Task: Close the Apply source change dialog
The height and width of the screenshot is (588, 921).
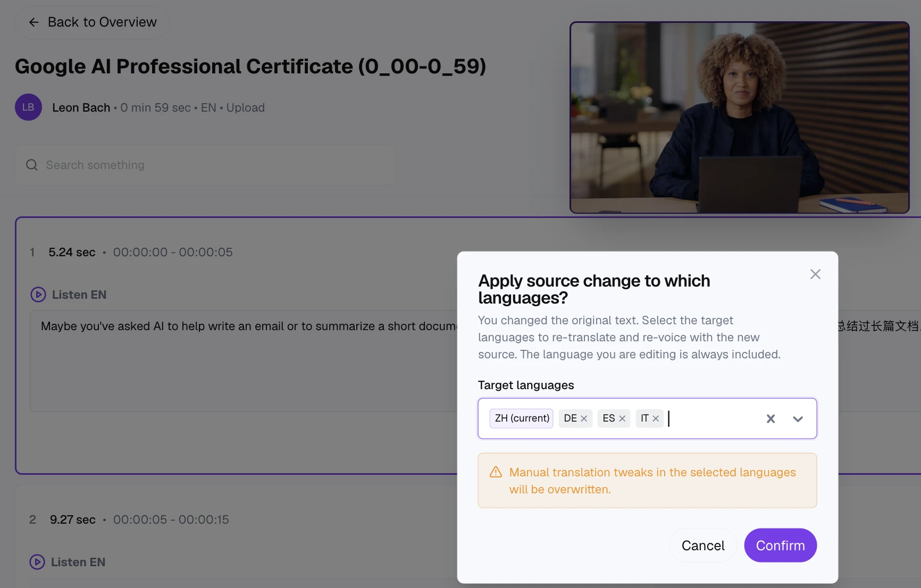Action: click(x=815, y=274)
